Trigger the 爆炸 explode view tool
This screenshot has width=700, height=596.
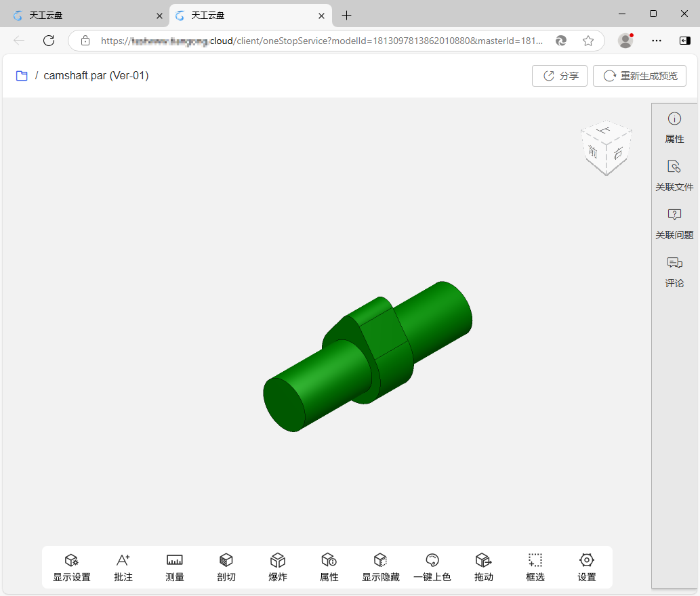(278, 568)
